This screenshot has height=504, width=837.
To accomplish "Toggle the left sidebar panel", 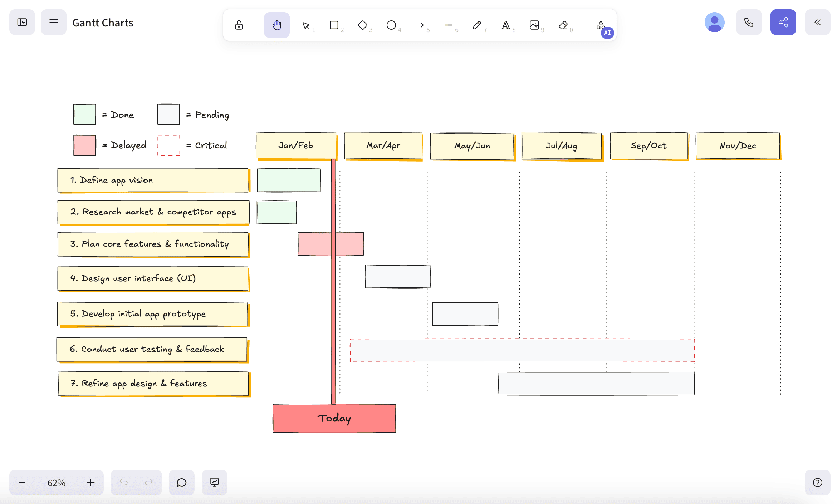I will pos(22,22).
